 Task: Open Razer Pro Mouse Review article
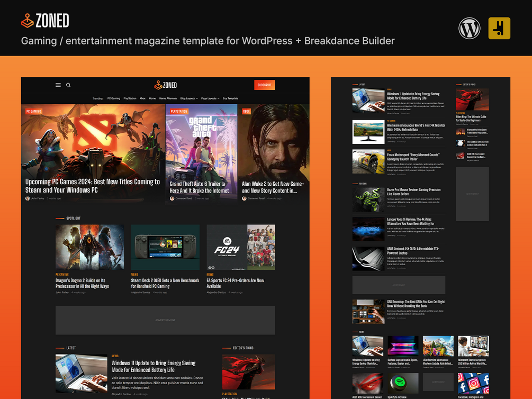413,192
